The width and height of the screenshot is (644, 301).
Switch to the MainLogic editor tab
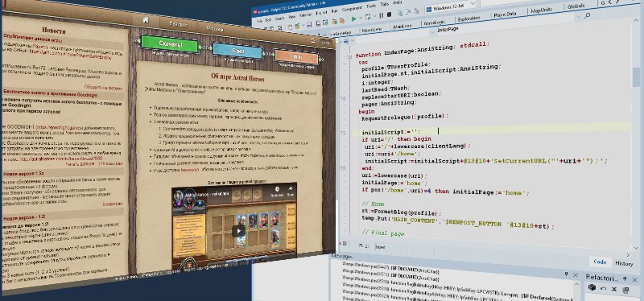tap(402, 26)
